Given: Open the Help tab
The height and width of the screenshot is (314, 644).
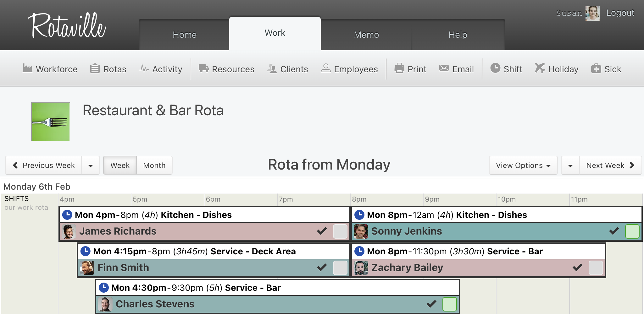Looking at the screenshot, I should tap(458, 35).
